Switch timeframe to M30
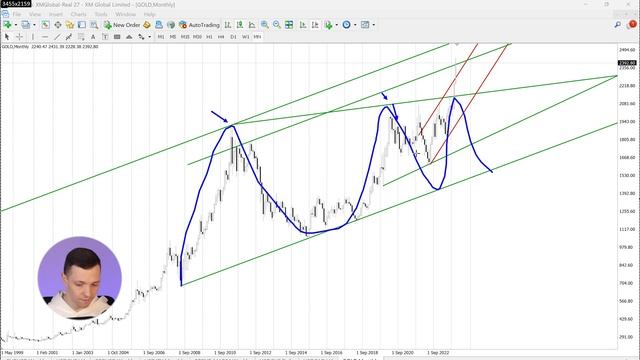This screenshot has width=640, height=360. (x=197, y=37)
